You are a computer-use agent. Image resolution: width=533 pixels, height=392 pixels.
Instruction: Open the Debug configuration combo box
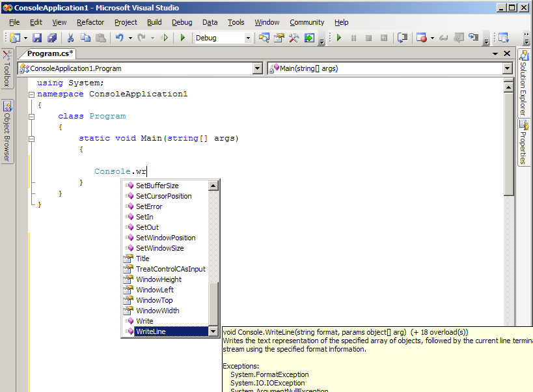[x=223, y=38]
